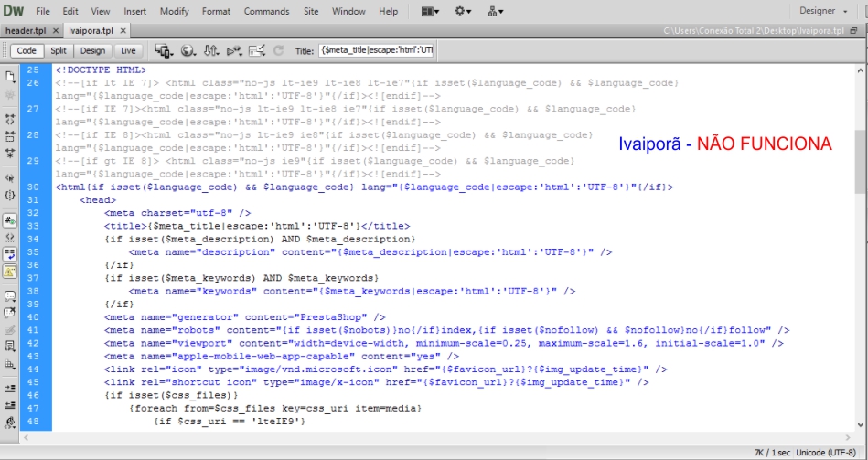Open the Check browser compatibility icon

(257, 50)
